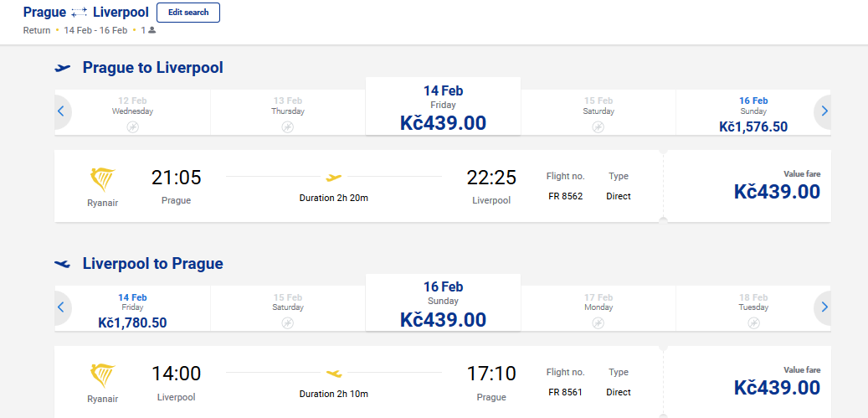
Task: Select outbound 16 Feb Sunday Kč1,576.50 tab
Action: (753, 113)
